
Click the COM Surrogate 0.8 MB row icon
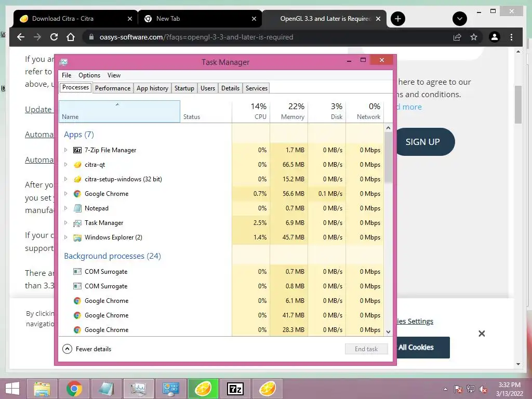77,286
